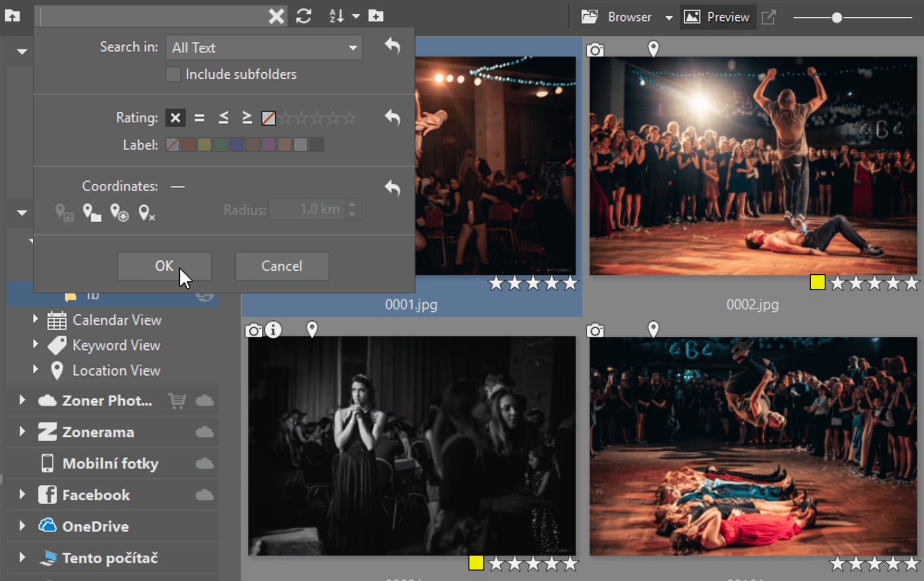Click remove coordinates pin icon
This screenshot has width=924, height=581.
click(146, 213)
